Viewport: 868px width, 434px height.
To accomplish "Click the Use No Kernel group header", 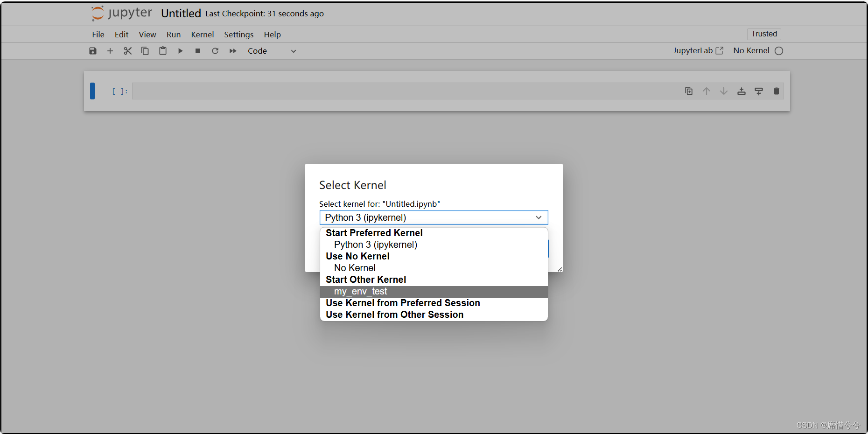I will pos(357,256).
